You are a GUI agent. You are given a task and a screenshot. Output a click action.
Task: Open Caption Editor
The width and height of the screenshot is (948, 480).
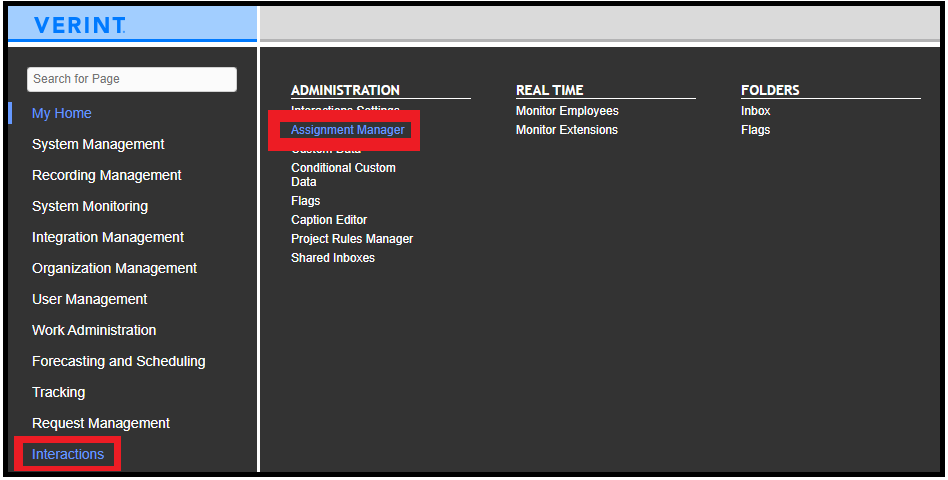pos(329,219)
